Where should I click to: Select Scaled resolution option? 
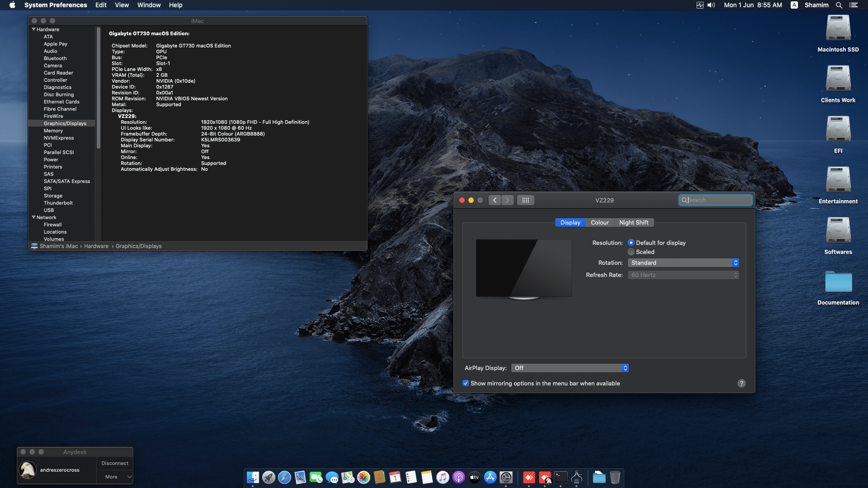pyautogui.click(x=631, y=252)
